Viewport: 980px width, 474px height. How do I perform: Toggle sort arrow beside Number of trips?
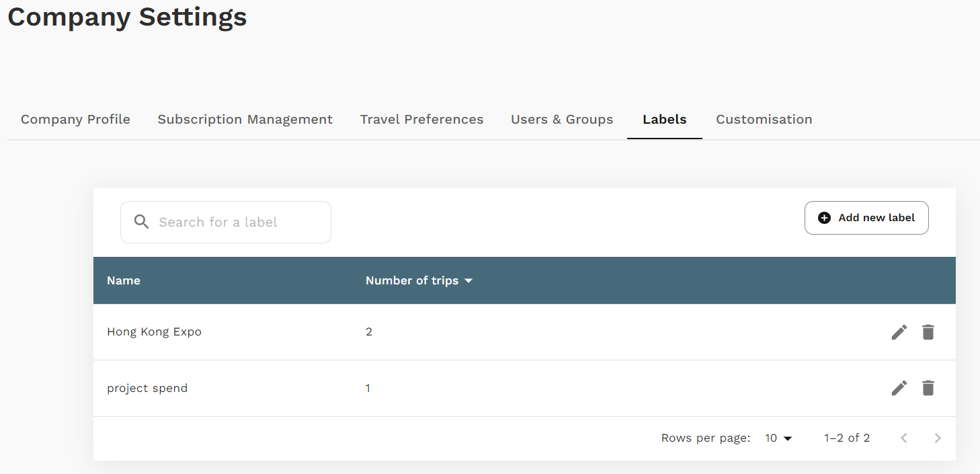tap(468, 281)
